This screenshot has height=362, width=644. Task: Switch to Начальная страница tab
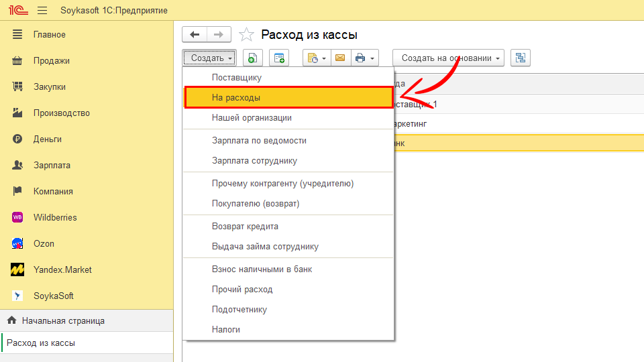coord(62,321)
